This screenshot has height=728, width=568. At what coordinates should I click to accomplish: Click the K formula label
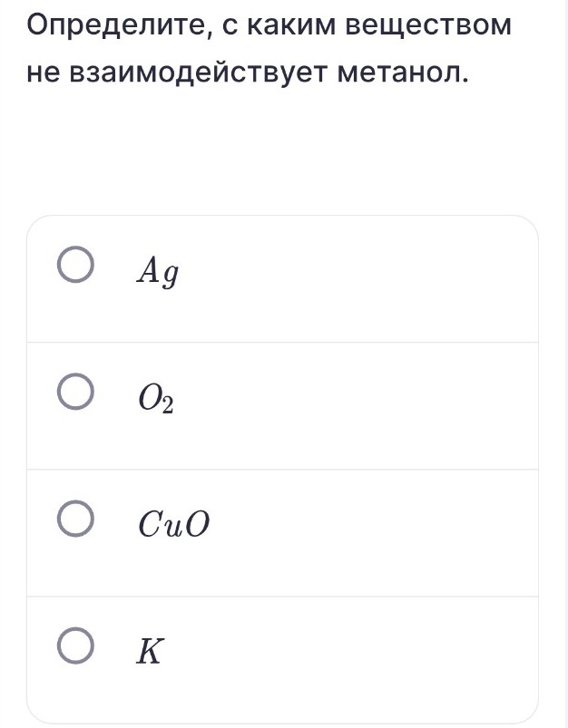(x=150, y=651)
